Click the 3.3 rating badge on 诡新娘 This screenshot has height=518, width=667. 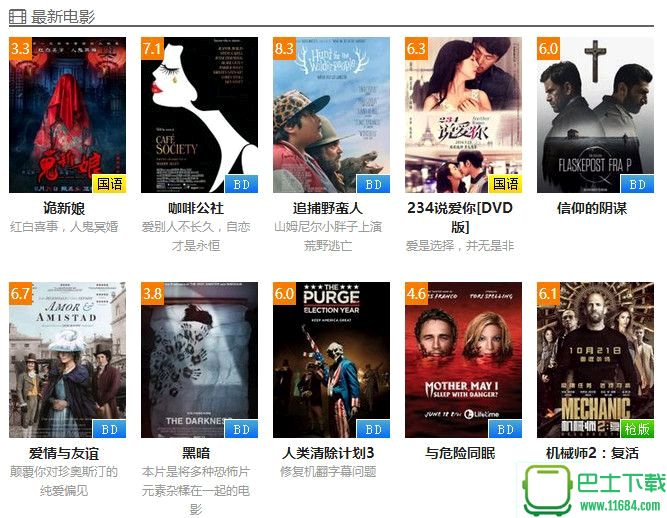(x=20, y=48)
